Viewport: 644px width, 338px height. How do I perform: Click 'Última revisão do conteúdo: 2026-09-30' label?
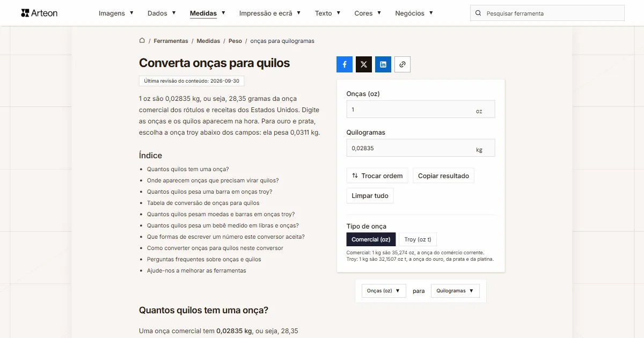(x=192, y=80)
